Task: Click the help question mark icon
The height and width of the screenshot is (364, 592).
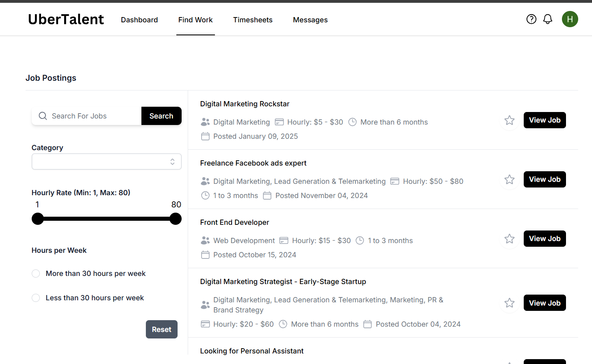Action: 531,19
